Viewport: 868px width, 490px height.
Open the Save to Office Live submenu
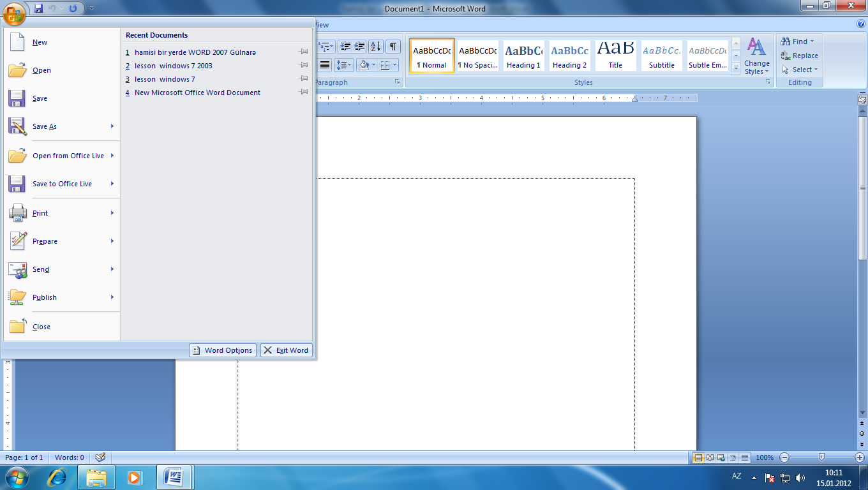(61, 184)
